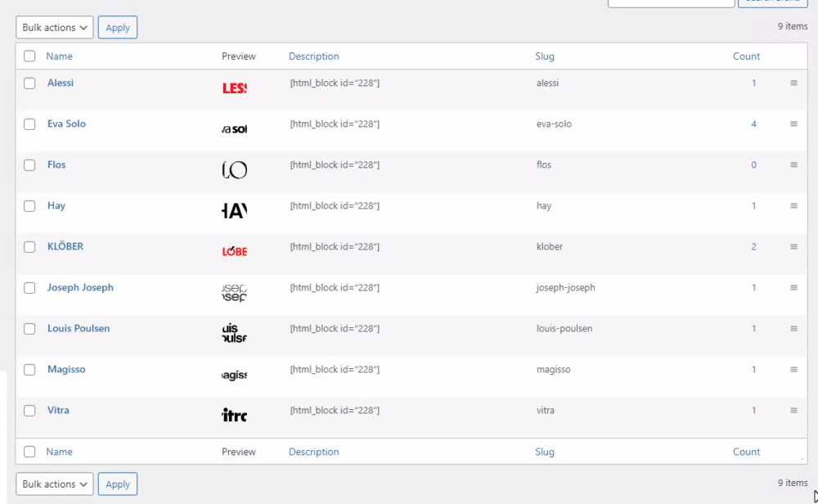Check the Magisso row checkbox
Screen dimensions: 818x504
tap(29, 370)
